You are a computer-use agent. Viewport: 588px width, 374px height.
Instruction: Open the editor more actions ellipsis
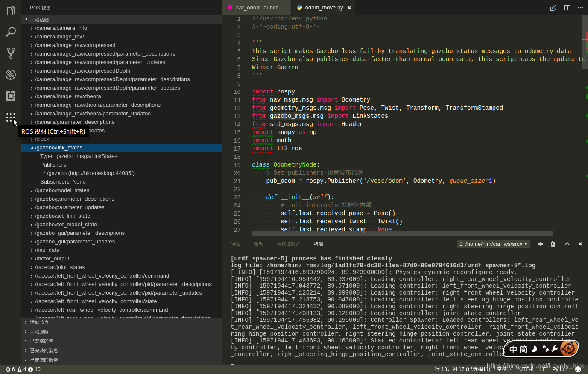tap(580, 8)
